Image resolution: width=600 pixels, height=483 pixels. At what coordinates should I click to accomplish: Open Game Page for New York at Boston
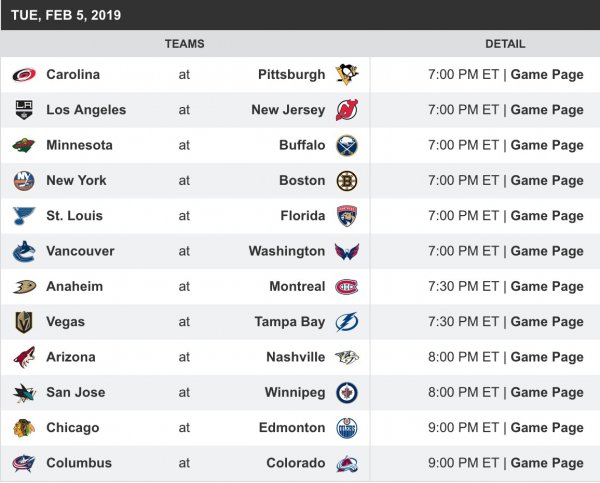click(x=547, y=181)
